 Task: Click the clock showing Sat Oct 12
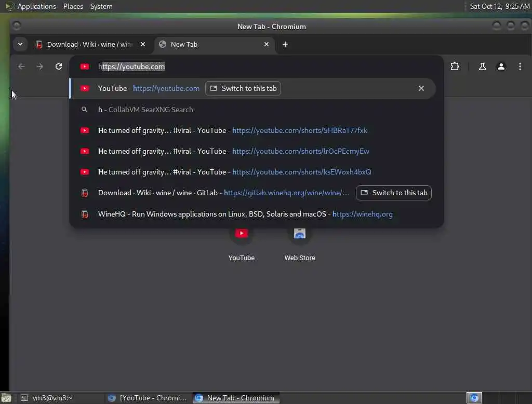499,6
